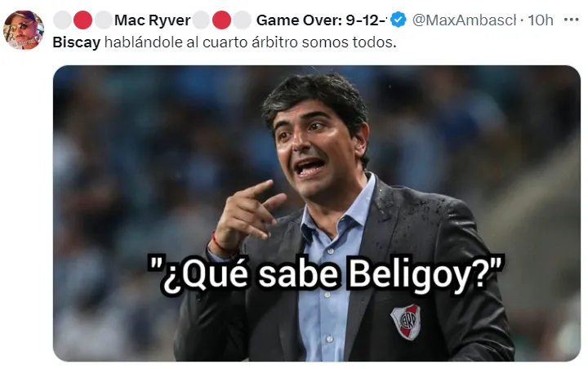Screen dimensions: 588x369
Task: Open the tweet via the 10h timestamp
Action: click(541, 20)
